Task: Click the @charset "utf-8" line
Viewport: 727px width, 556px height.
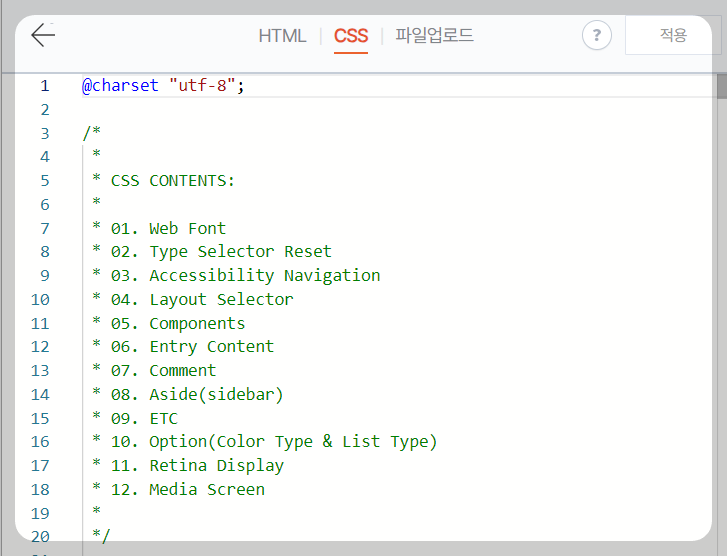Action: coord(163,85)
